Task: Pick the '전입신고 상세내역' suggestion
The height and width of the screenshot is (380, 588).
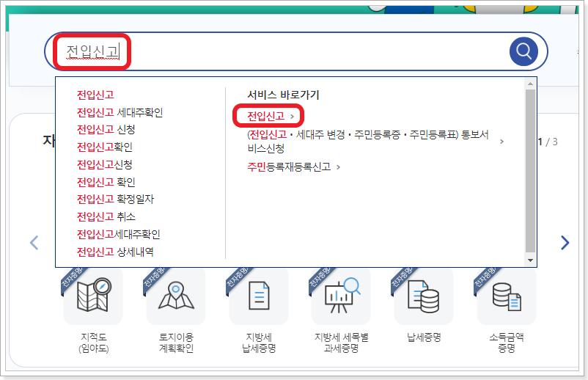Action: pos(115,252)
